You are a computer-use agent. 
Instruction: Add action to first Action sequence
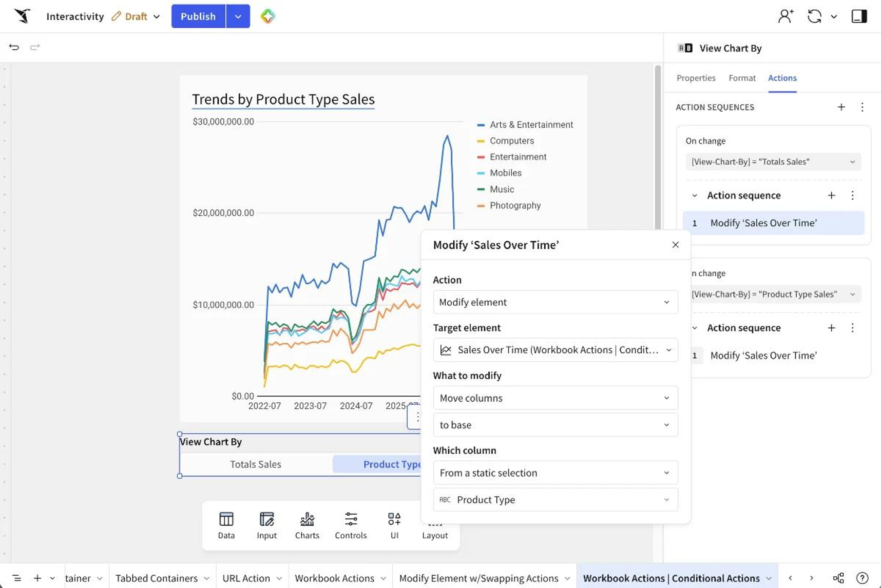click(x=831, y=195)
